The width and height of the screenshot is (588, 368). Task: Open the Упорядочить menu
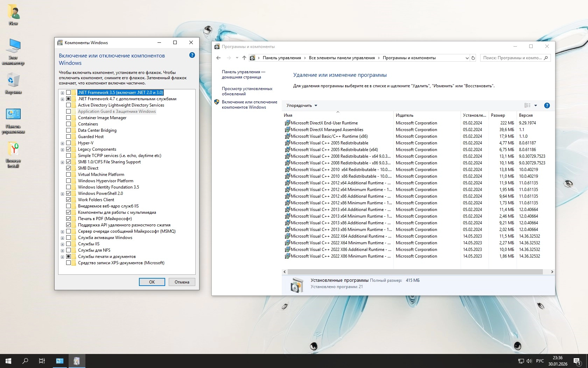click(x=302, y=105)
